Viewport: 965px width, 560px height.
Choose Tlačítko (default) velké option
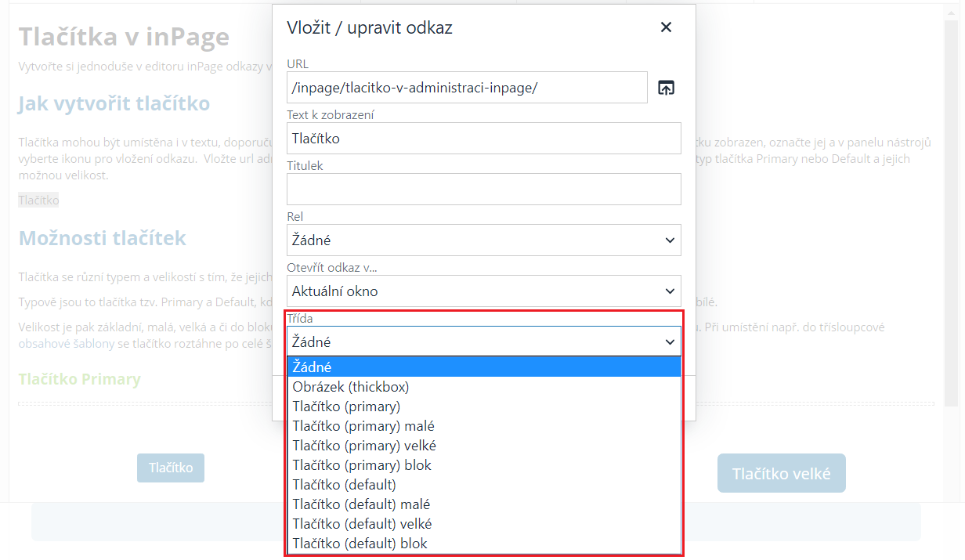click(483, 524)
